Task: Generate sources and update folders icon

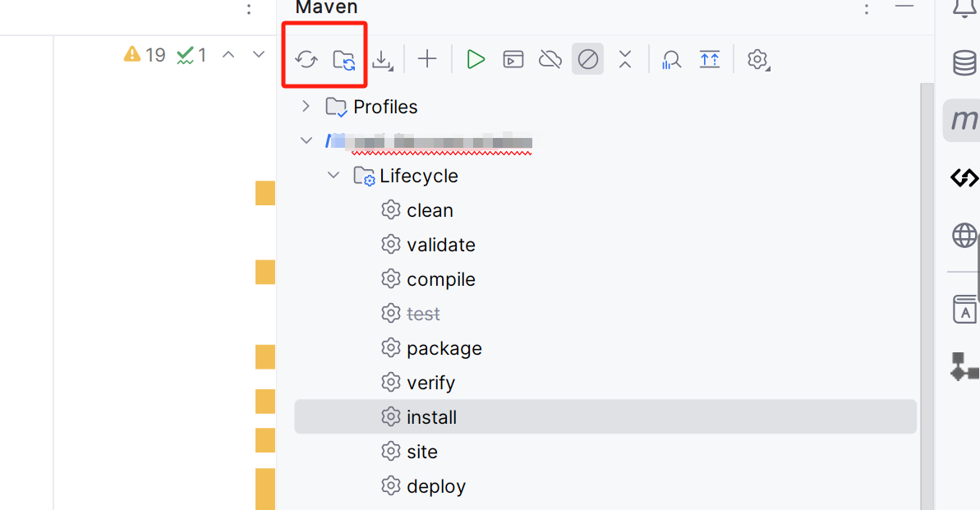Action: pyautogui.click(x=343, y=60)
